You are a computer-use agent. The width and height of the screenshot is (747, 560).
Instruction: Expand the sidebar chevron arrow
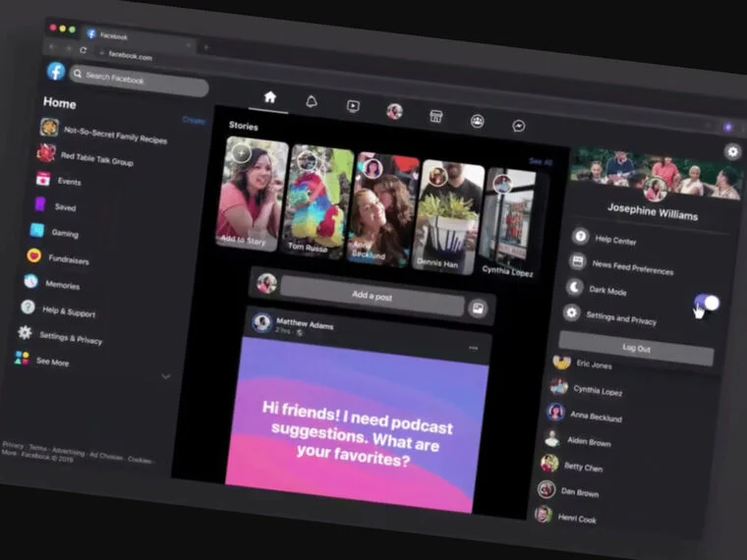[x=166, y=376]
